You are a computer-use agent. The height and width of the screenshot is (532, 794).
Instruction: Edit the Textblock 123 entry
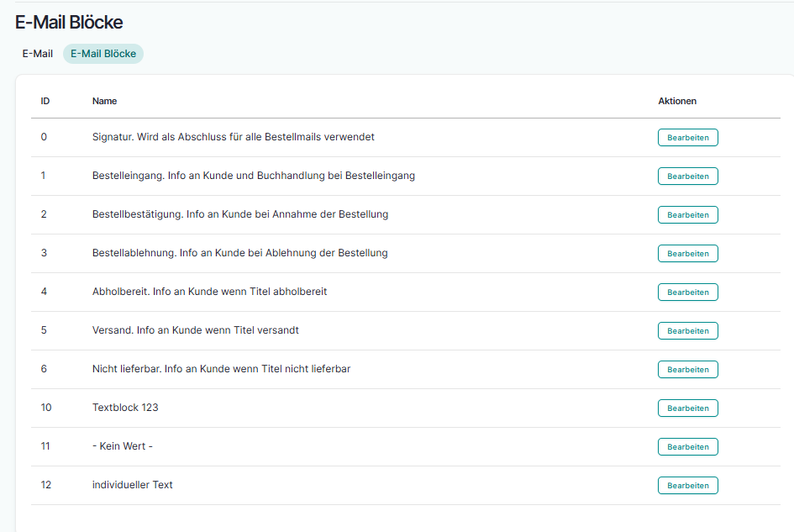[x=687, y=408]
